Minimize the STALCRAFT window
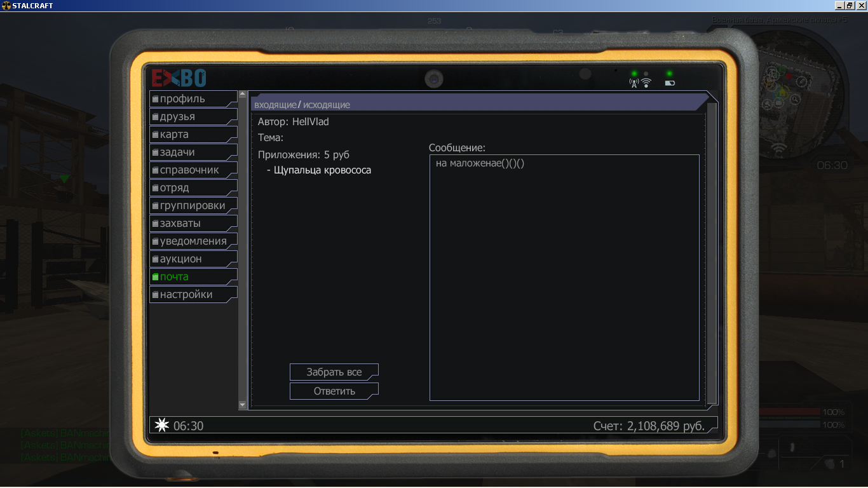 [x=838, y=5]
